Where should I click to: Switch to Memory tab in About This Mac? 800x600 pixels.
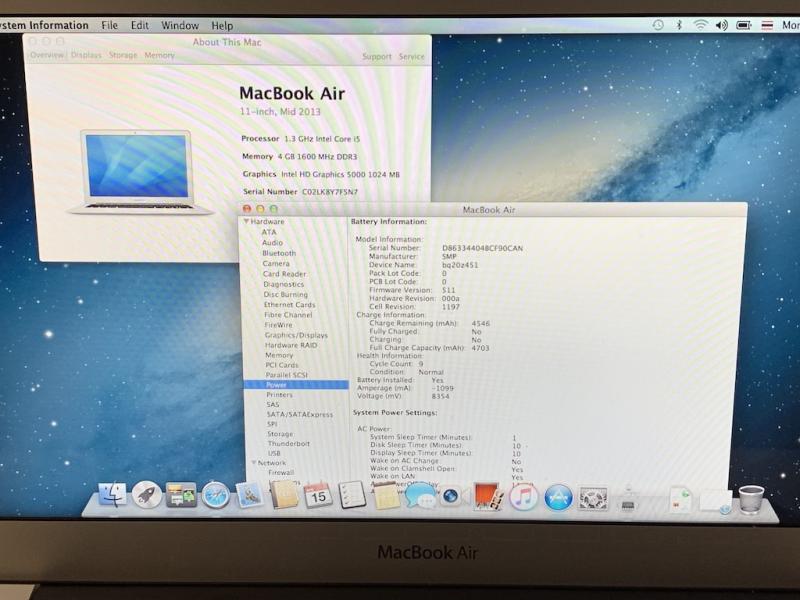coord(159,55)
